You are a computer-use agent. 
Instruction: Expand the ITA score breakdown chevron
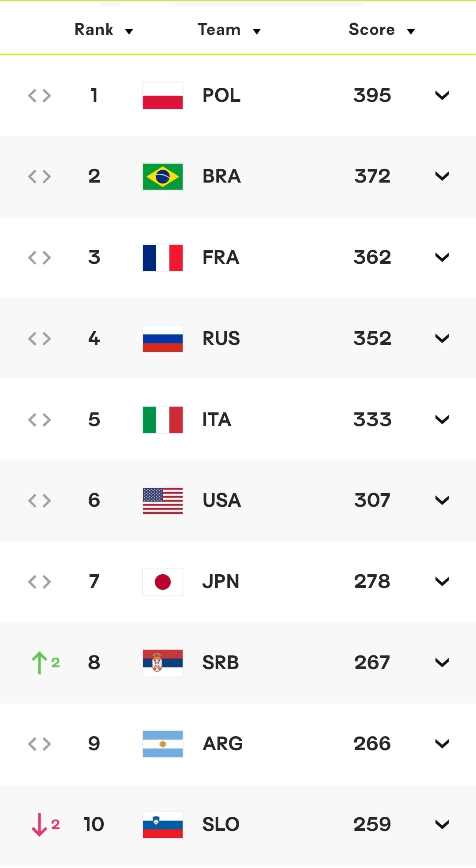tap(442, 419)
